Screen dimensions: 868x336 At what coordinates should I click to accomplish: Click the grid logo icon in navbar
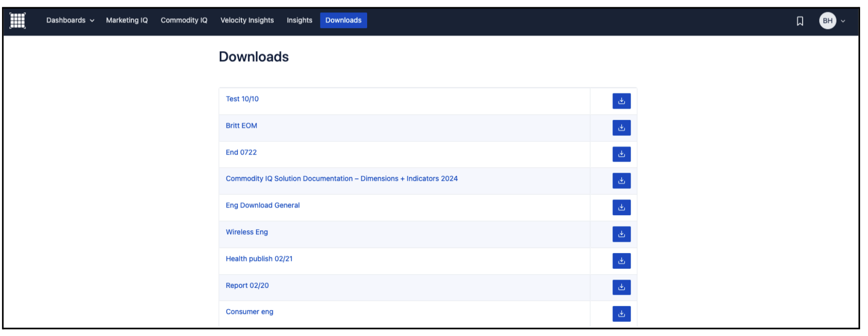pos(18,21)
